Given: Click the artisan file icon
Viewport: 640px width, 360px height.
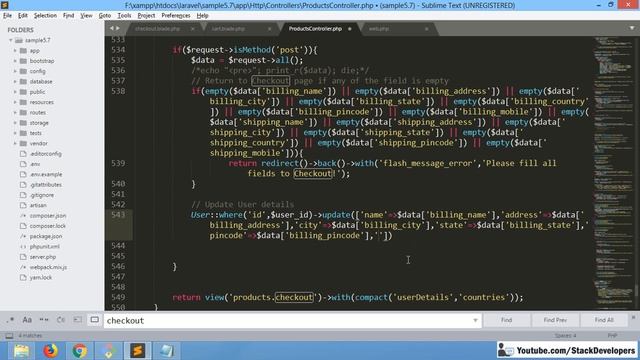Looking at the screenshot, I should point(23,205).
